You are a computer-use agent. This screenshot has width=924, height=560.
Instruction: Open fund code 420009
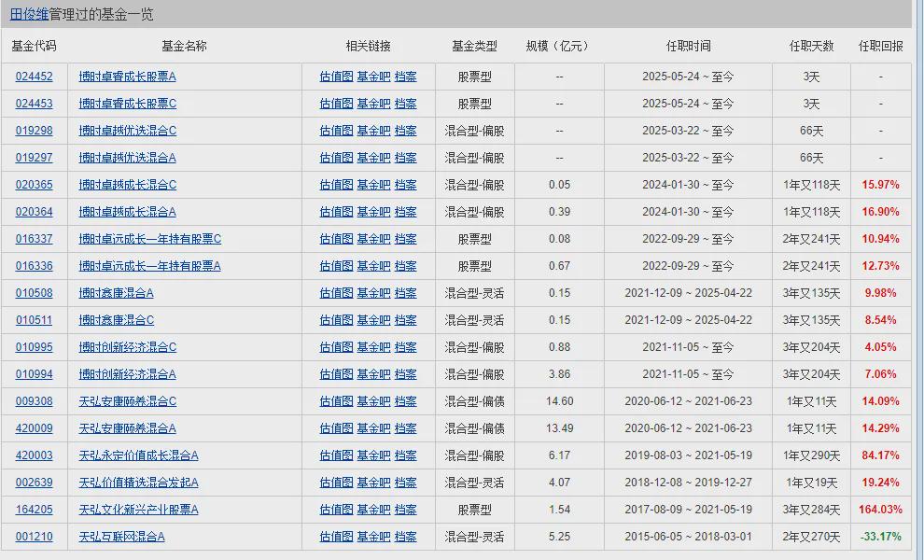(35, 428)
